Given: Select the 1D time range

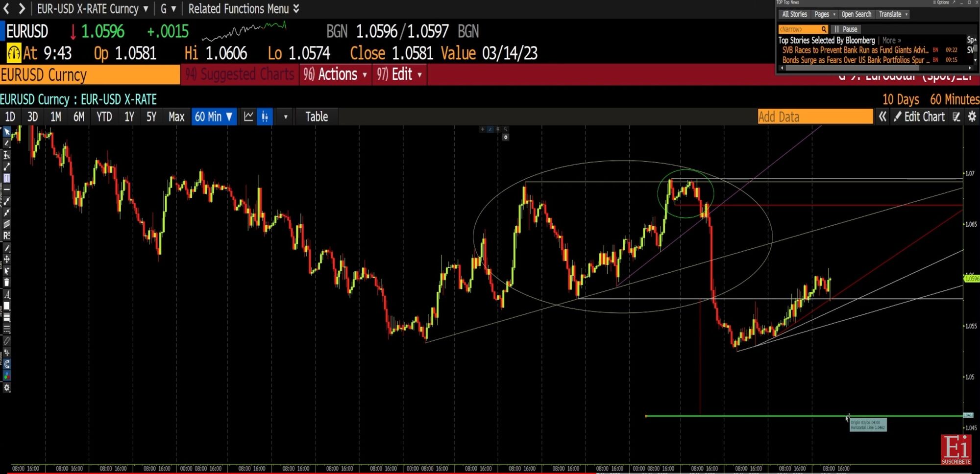Looking at the screenshot, I should [10, 117].
